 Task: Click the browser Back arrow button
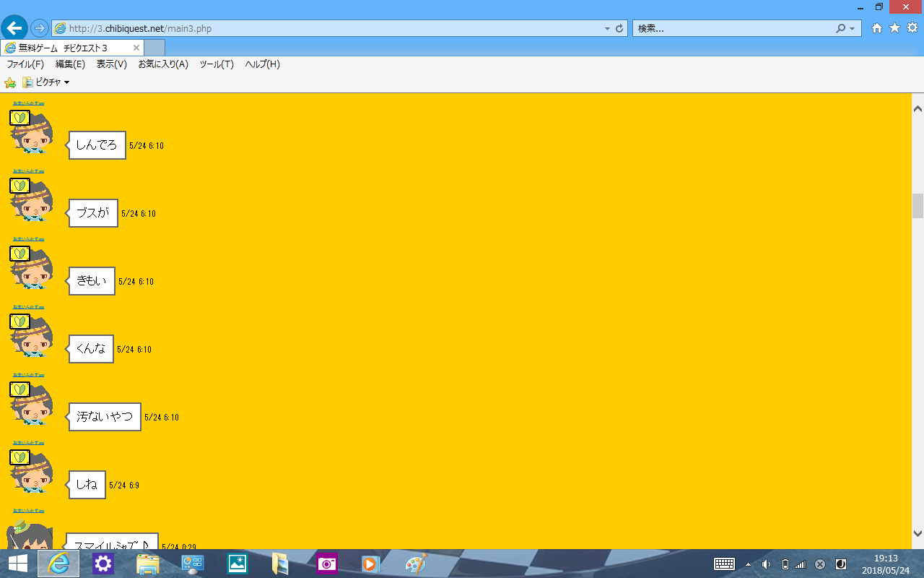click(14, 28)
